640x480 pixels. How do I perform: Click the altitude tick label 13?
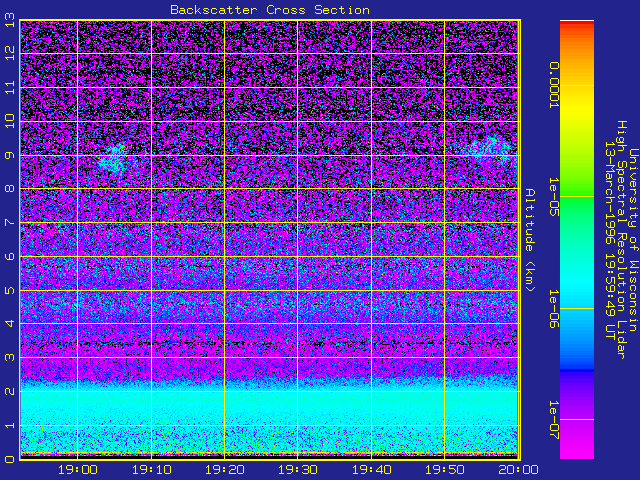pos(10,19)
